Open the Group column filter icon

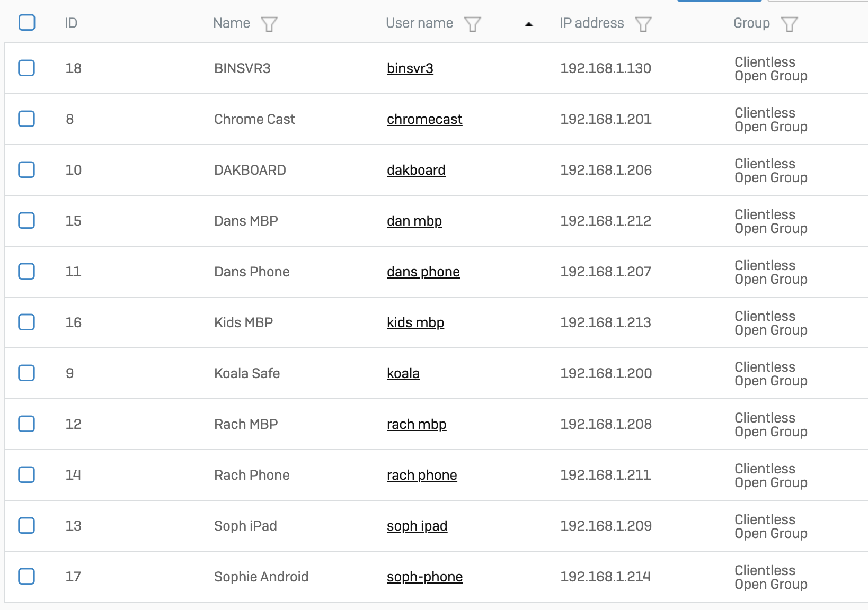[x=789, y=24]
